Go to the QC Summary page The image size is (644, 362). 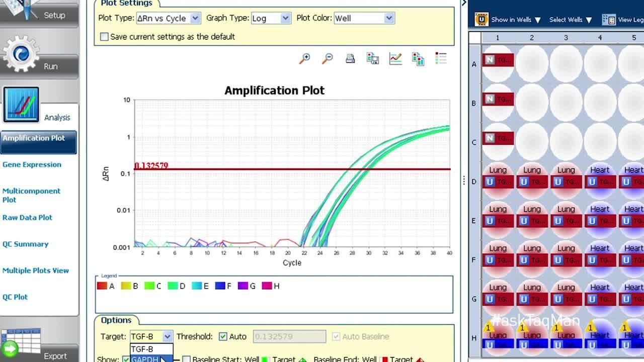click(25, 244)
